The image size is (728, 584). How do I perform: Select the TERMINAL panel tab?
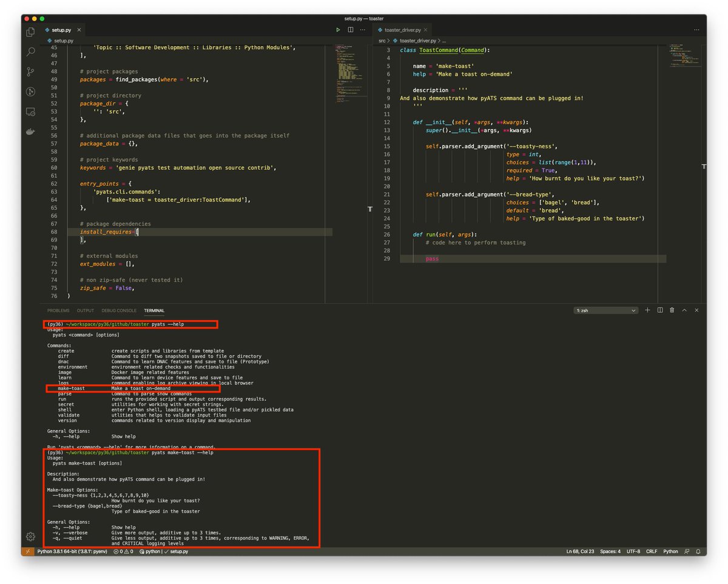(154, 310)
